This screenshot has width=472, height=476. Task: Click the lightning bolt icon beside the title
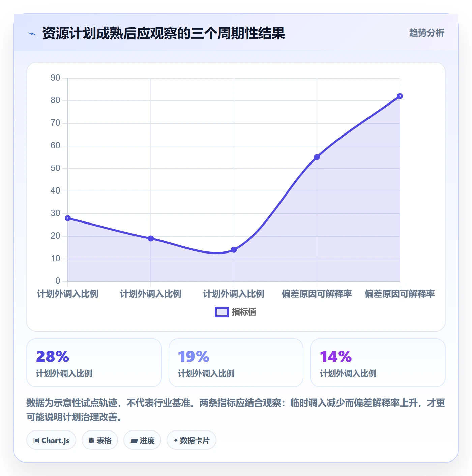tap(32, 34)
